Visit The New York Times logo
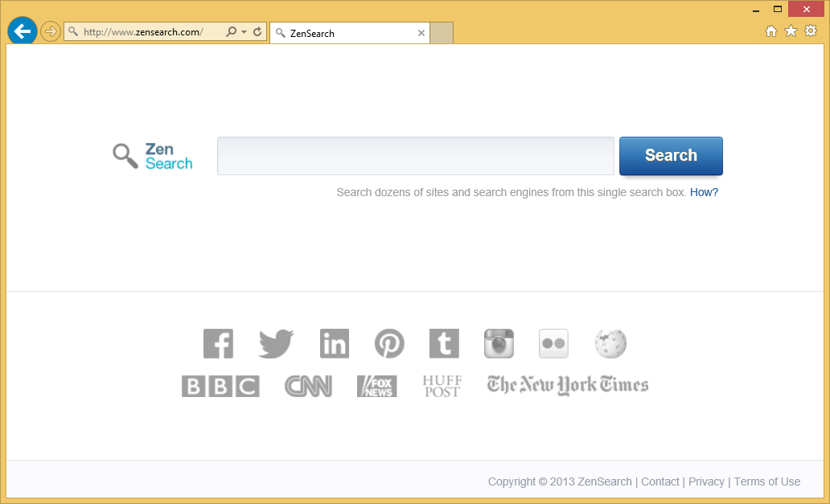The width and height of the screenshot is (830, 504). pos(567,385)
